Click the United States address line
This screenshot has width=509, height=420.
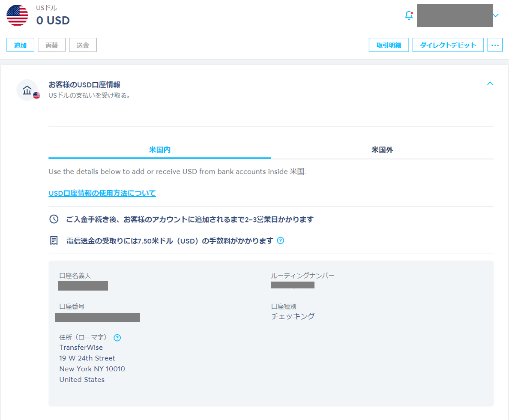pos(82,380)
